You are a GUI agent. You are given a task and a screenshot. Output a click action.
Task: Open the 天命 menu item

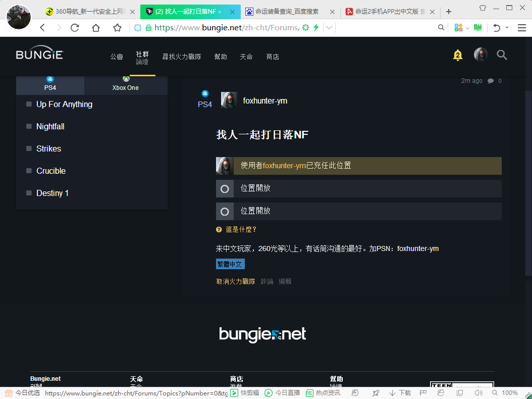point(246,57)
